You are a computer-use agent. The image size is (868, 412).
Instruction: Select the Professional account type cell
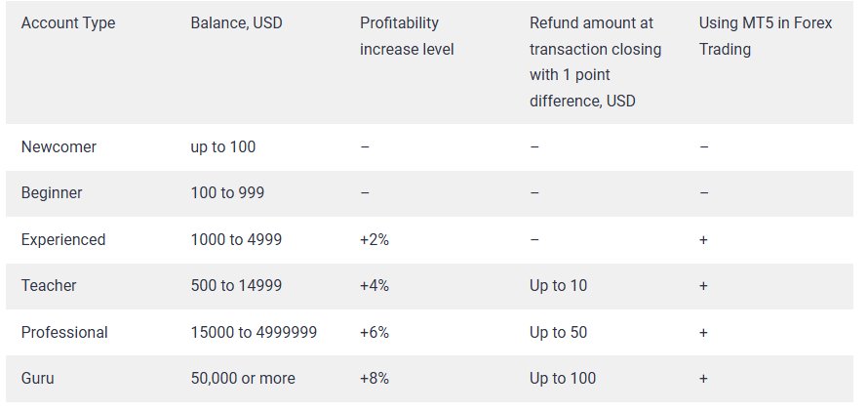pyautogui.click(x=64, y=332)
